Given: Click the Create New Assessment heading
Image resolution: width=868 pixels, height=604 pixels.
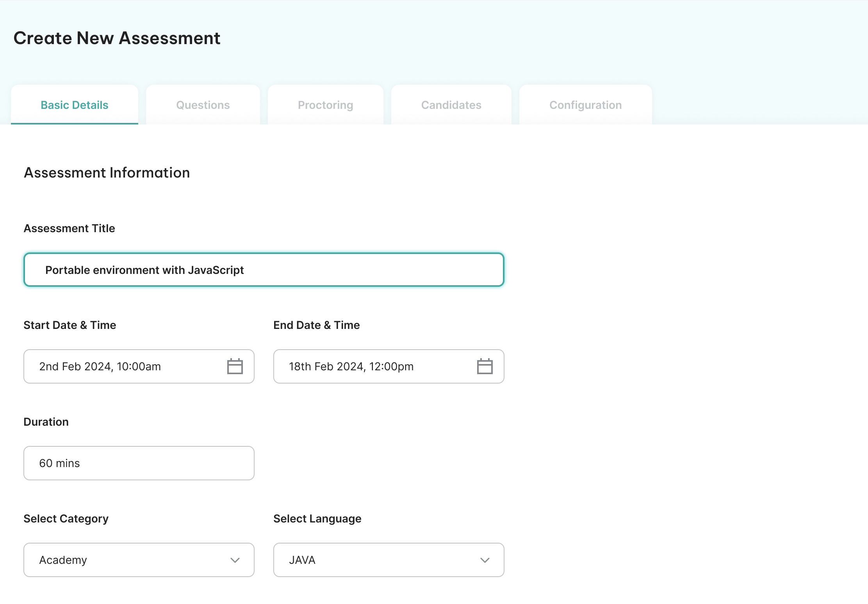Looking at the screenshot, I should coord(117,37).
